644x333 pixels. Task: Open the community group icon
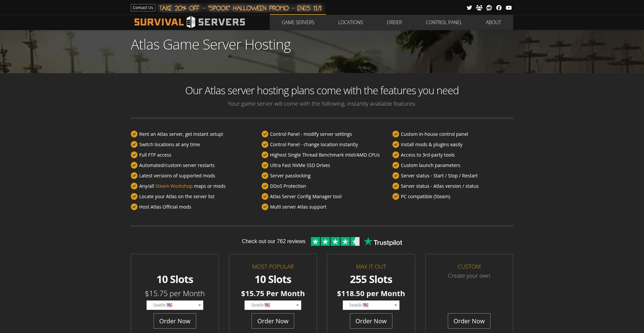pyautogui.click(x=479, y=8)
